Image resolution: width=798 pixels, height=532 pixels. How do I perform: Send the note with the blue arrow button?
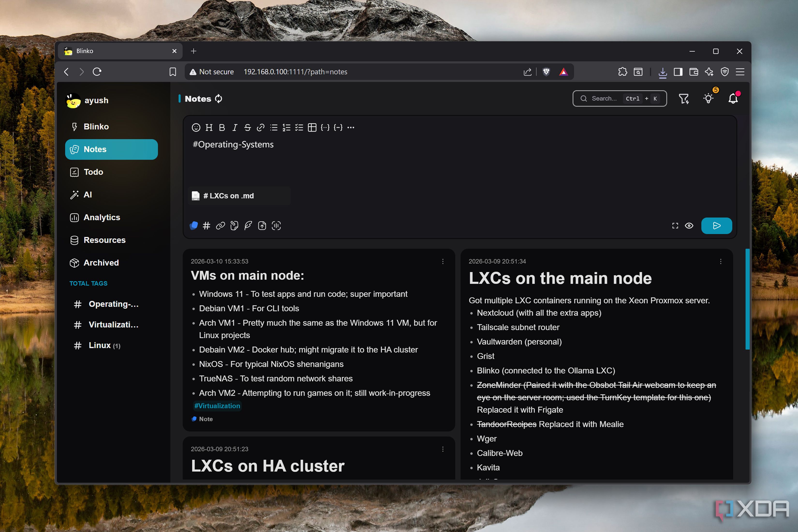717,226
